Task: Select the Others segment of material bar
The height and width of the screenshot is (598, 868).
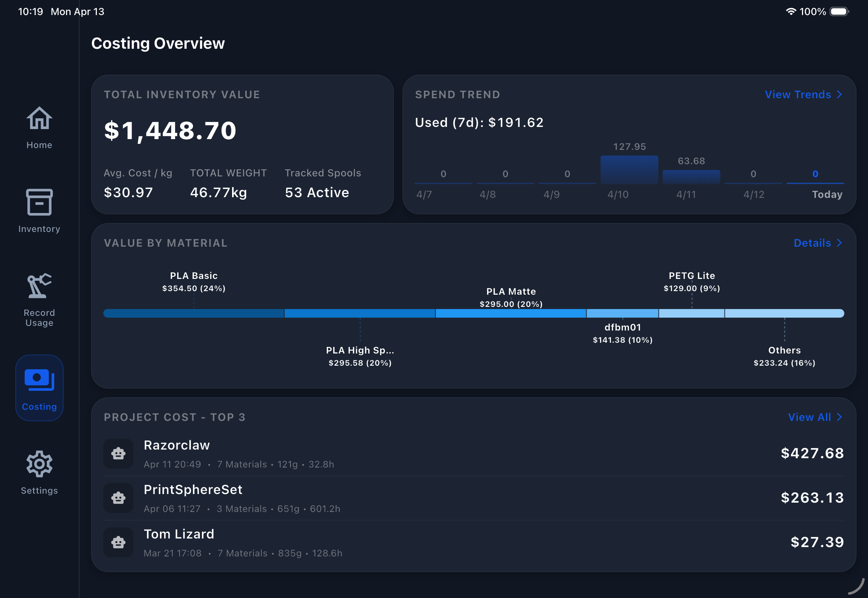Action: pos(784,313)
